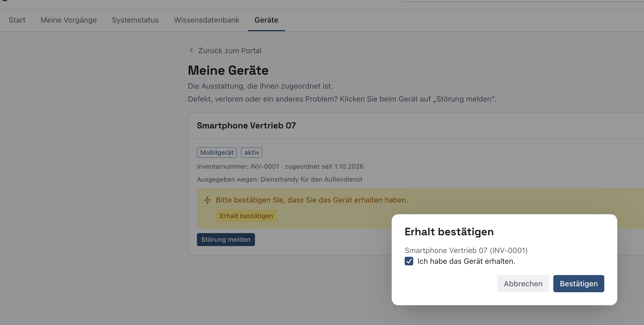
Task: Click the 'Ich habe das Gerät erhalten.' label
Action: click(466, 261)
